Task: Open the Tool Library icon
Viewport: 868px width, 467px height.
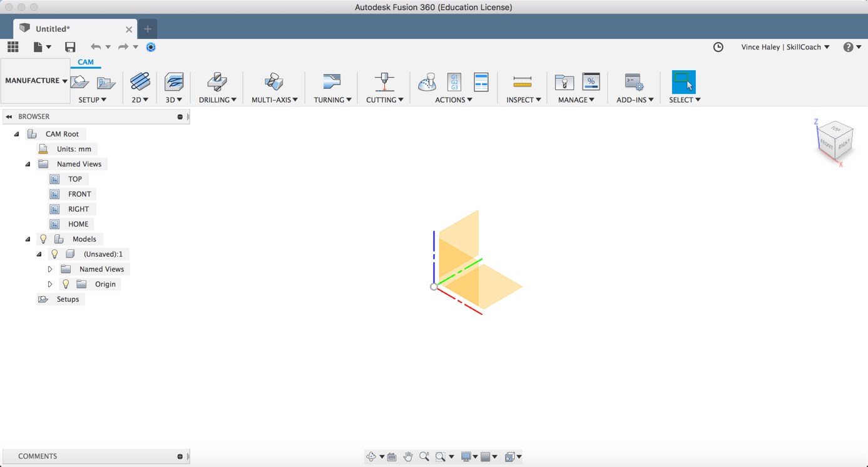Action: 564,82
